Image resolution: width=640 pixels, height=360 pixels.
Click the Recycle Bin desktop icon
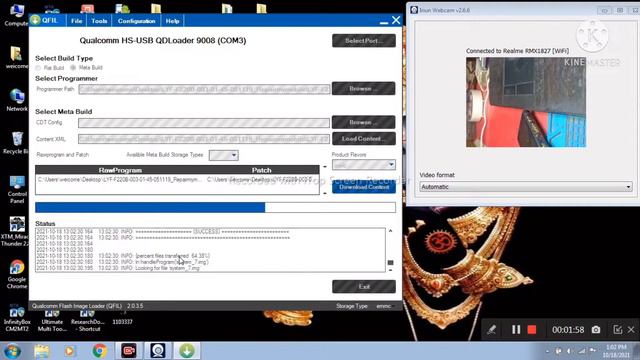click(x=16, y=143)
